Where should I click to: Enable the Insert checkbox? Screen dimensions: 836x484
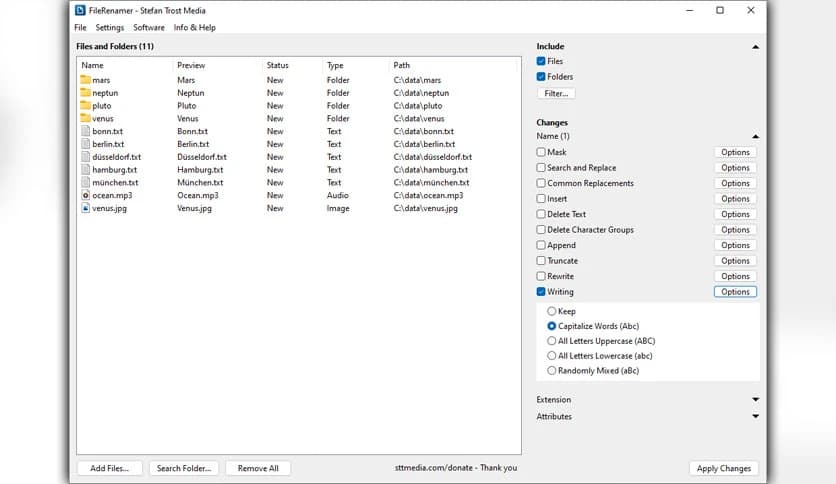[541, 198]
